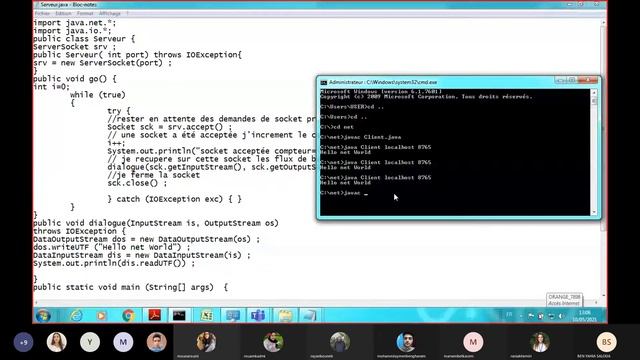Image resolution: width=640 pixels, height=360 pixels.
Task: Switch to Notepad via taskbar icon
Action: 309,316
